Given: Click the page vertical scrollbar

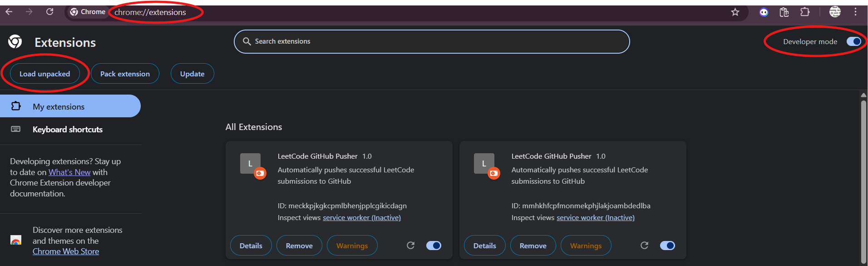Looking at the screenshot, I should [x=863, y=182].
